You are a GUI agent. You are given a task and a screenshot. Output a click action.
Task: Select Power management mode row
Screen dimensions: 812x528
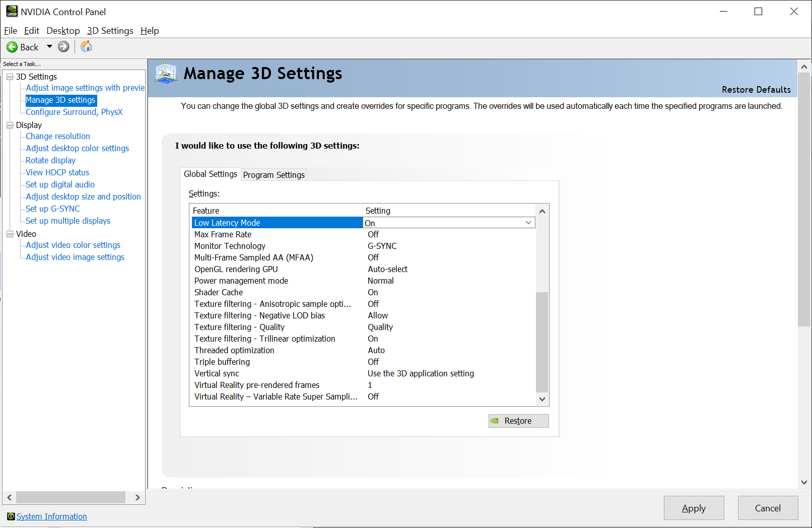pos(363,281)
